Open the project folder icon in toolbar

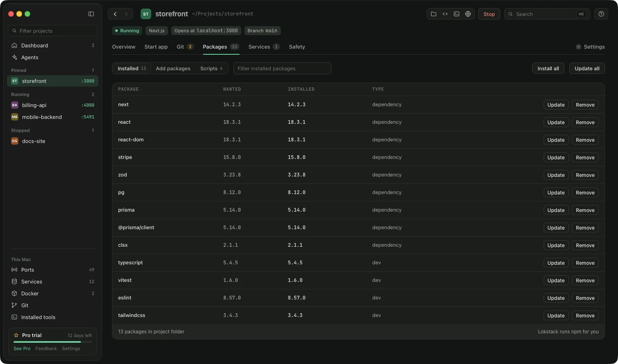click(x=434, y=14)
